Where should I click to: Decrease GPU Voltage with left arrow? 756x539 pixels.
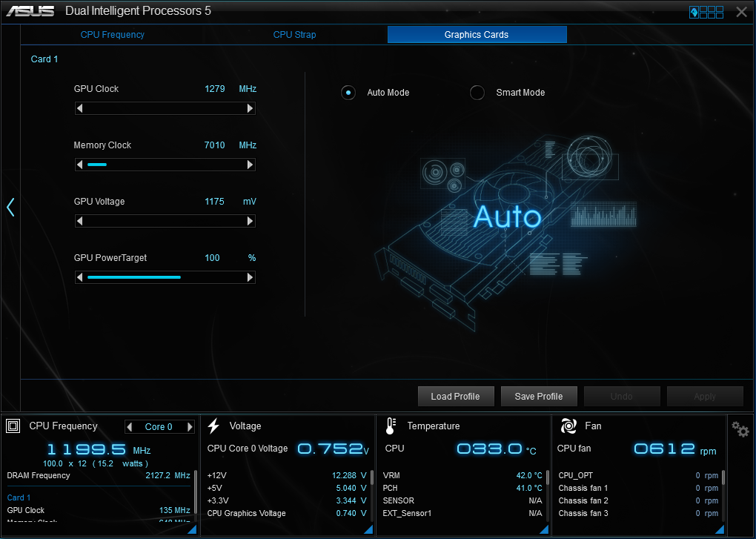pos(80,221)
